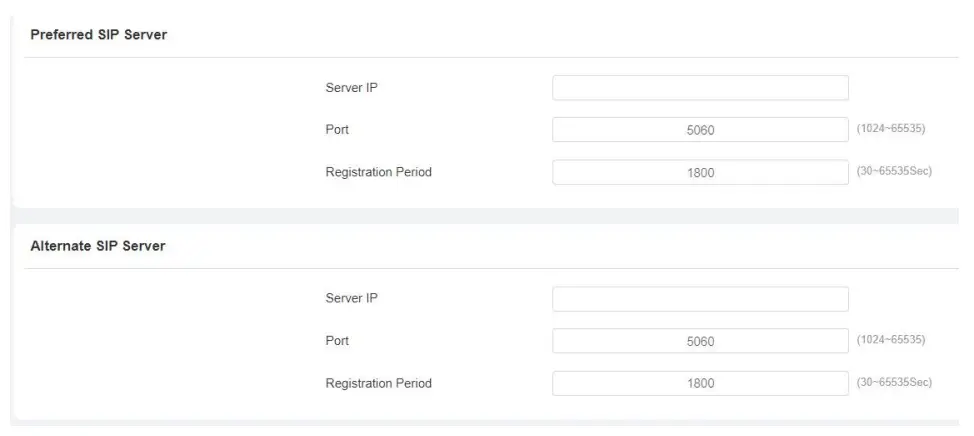The image size is (974, 436).
Task: Click the Preferred port range hint (1024~65535)
Action: [x=891, y=130]
